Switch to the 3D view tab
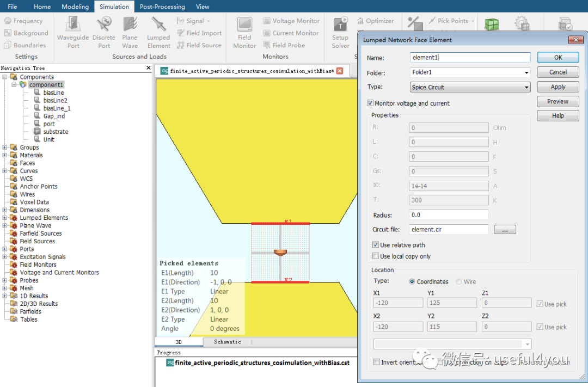The width and height of the screenshot is (588, 387). pyautogui.click(x=179, y=342)
